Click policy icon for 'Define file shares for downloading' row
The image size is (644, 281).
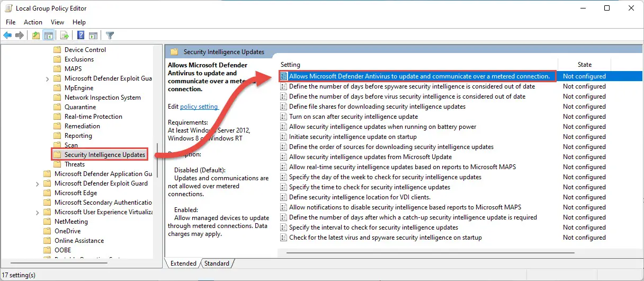pyautogui.click(x=284, y=107)
